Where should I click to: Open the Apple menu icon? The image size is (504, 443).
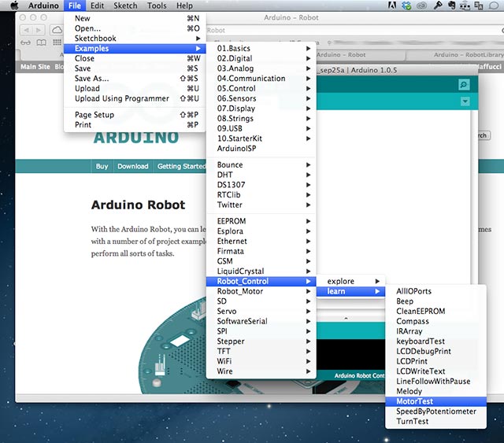(x=14, y=6)
